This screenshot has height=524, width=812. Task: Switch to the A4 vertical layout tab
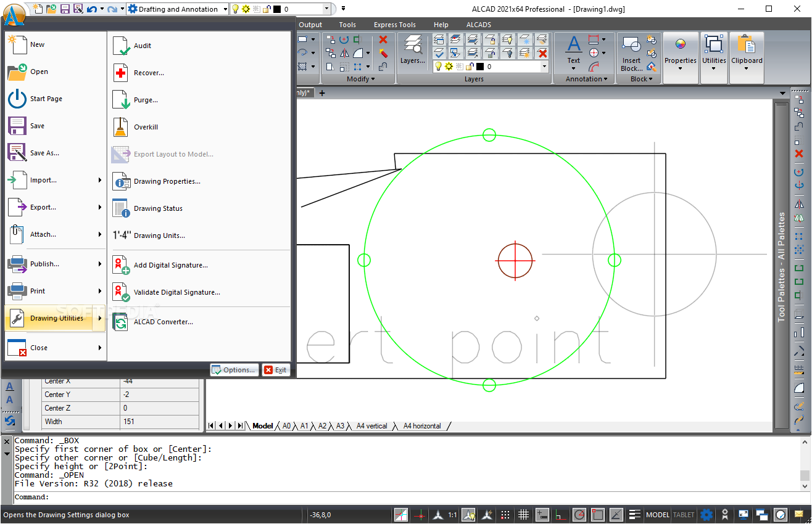point(372,426)
